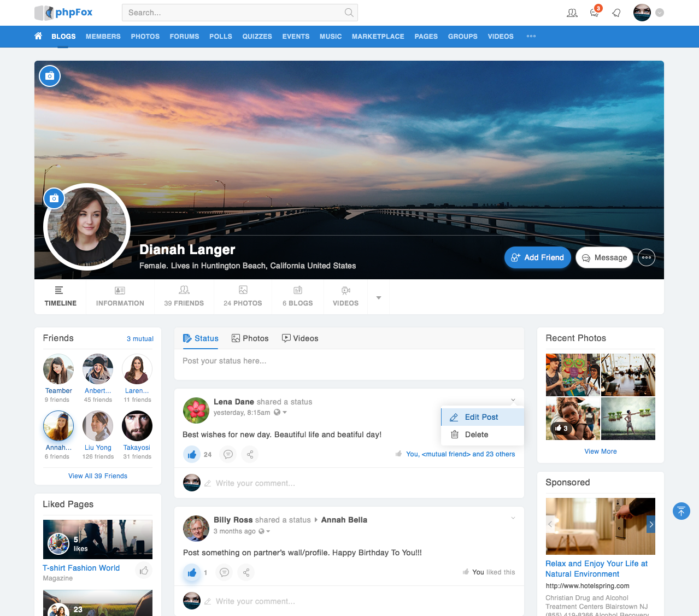This screenshot has width=699, height=616.
Task: Open comments on Lena Dane's post
Action: (x=228, y=454)
